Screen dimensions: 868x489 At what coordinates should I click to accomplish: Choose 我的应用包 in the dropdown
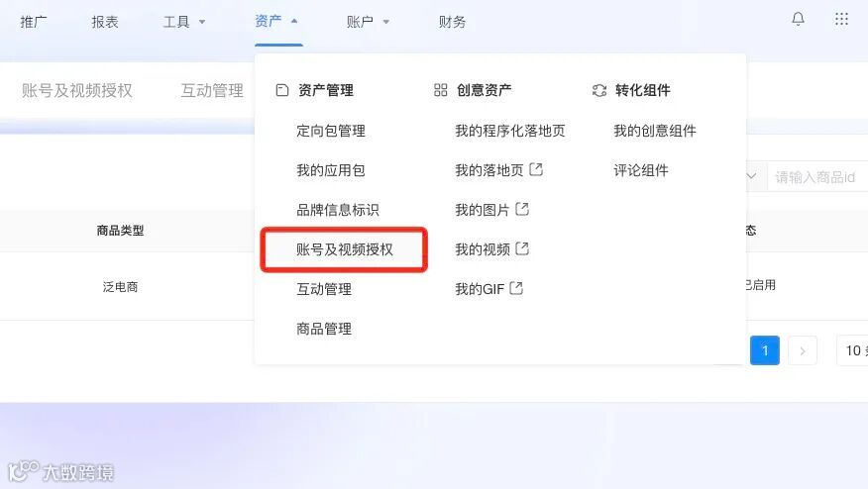click(331, 170)
